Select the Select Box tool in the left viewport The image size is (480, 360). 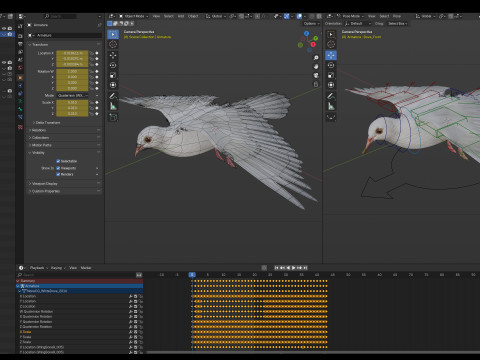coord(113,34)
